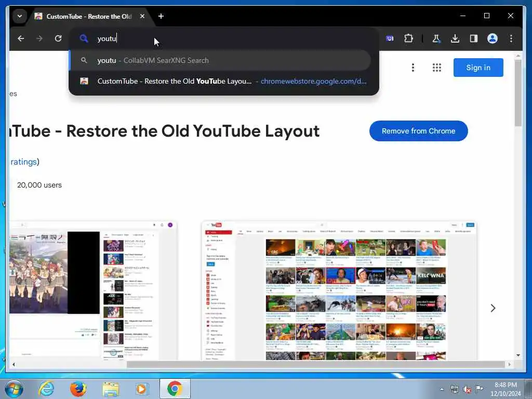
Task: Click the Chrome taskbar icon
Action: (x=175, y=389)
